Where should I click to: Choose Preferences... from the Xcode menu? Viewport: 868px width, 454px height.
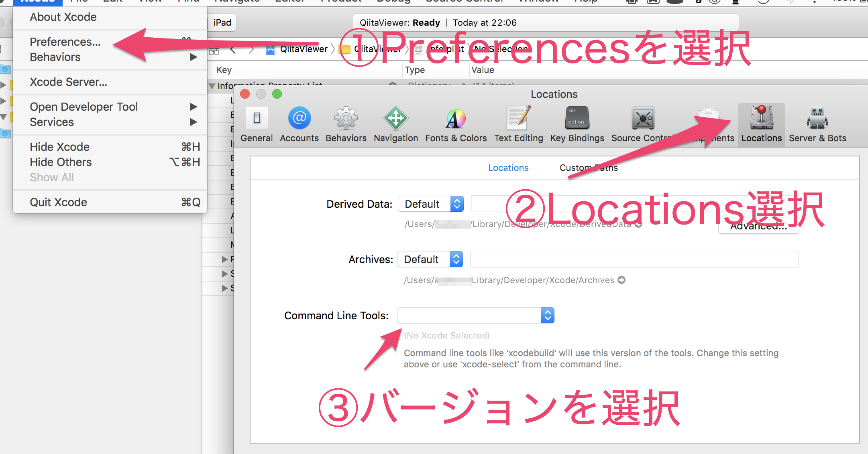coord(110,42)
